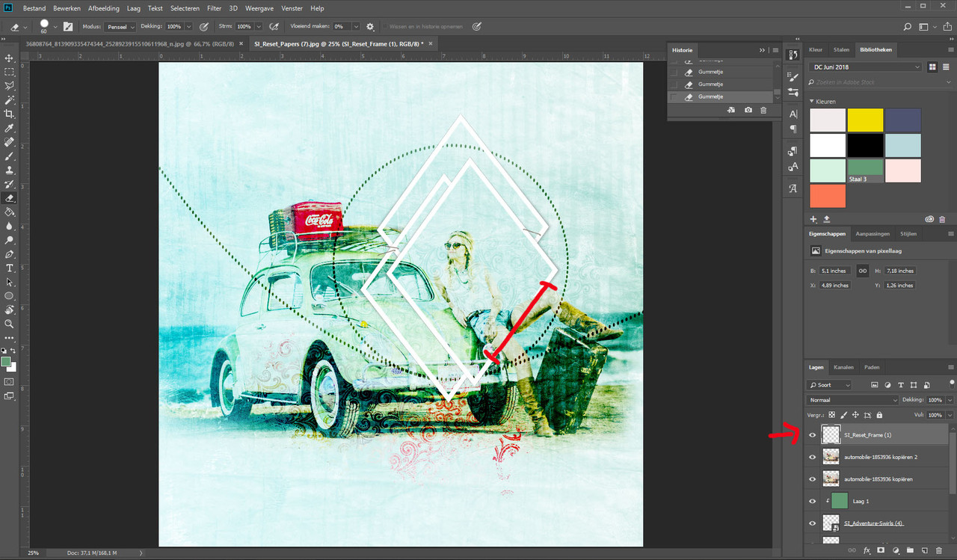Screen dimensions: 957x560
Task: Open the Modus Penseel dropdown
Action: coord(120,26)
